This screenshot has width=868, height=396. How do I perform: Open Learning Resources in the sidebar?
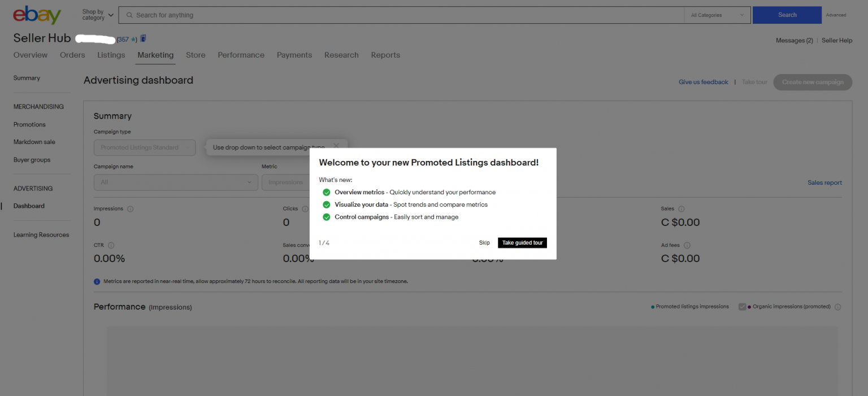tap(41, 235)
